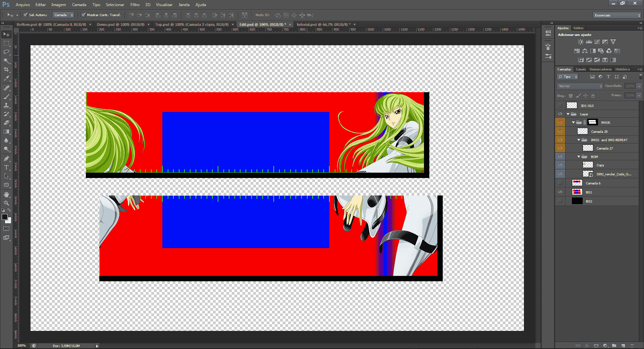The image size is (644, 349).
Task: Select the BG2 layer thumbnail
Action: (x=577, y=201)
